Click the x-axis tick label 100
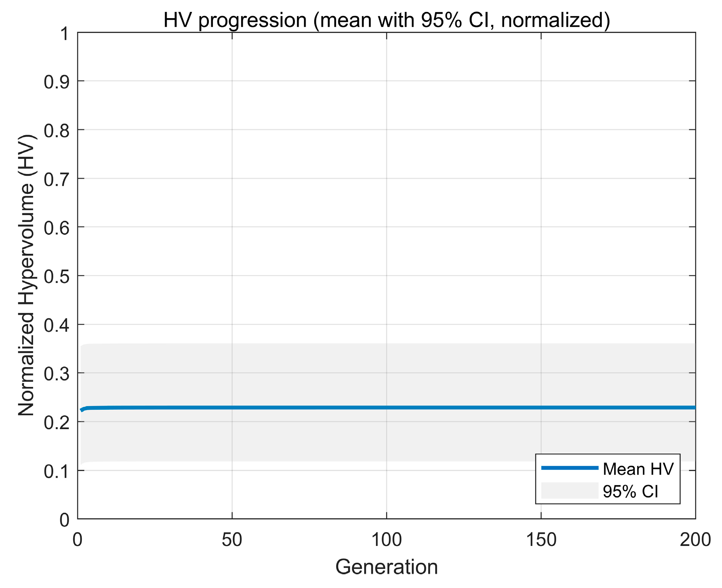This screenshot has height=588, width=722. [386, 540]
